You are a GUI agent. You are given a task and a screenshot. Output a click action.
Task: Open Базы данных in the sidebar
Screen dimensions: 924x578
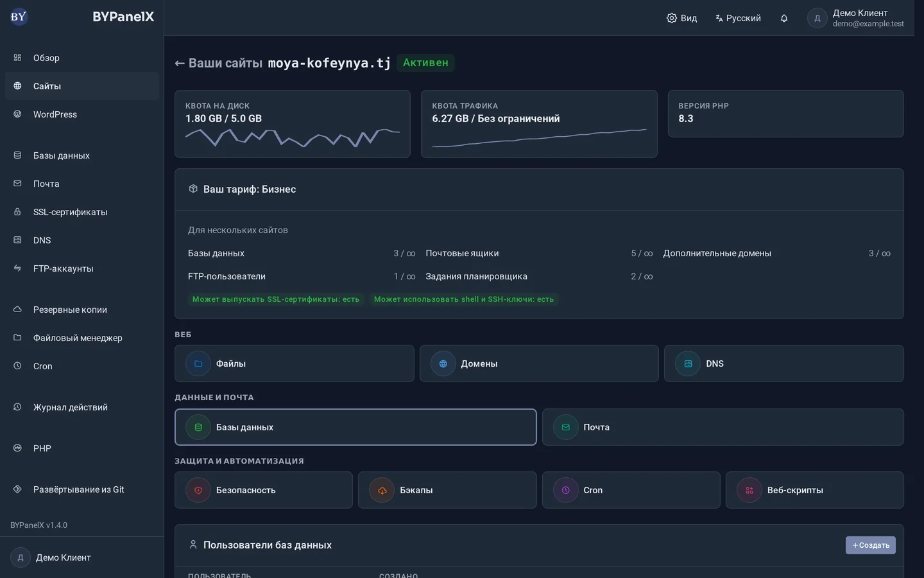click(x=82, y=155)
